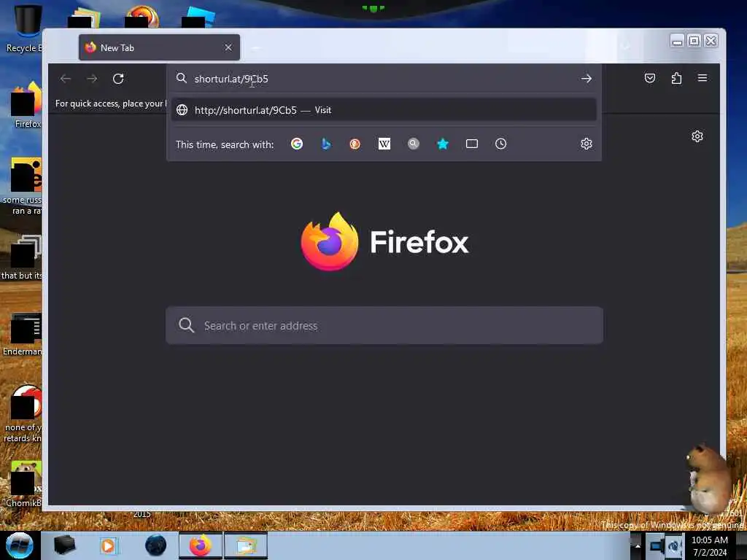This screenshot has width=747, height=560.
Task: Click the folder window taskbar button
Action: tap(246, 545)
